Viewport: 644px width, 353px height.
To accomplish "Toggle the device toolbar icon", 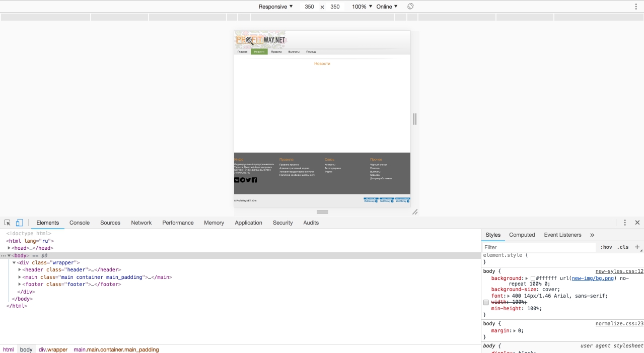I will click(x=19, y=223).
